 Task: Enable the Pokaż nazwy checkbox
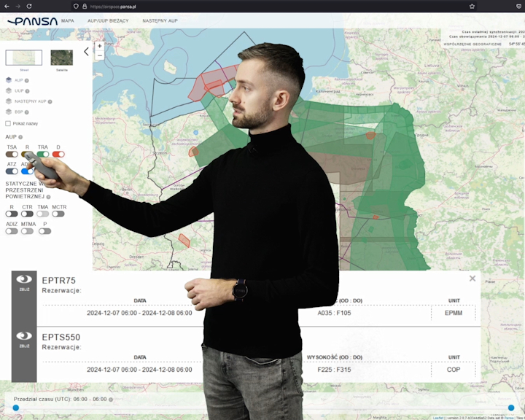coord(8,123)
